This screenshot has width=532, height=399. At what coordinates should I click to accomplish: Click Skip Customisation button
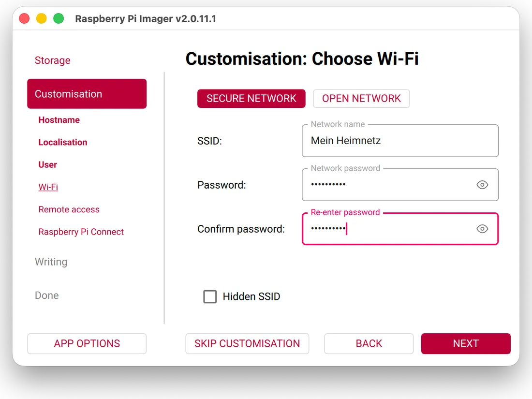[247, 344]
